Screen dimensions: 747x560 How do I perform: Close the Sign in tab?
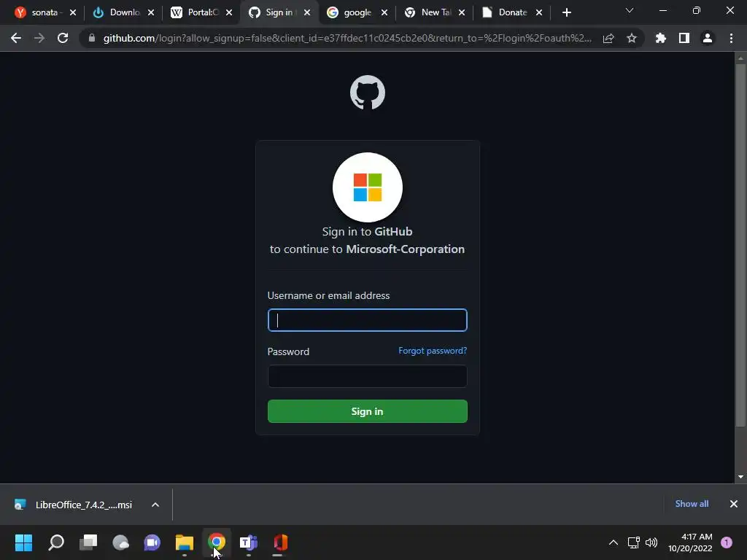point(307,12)
